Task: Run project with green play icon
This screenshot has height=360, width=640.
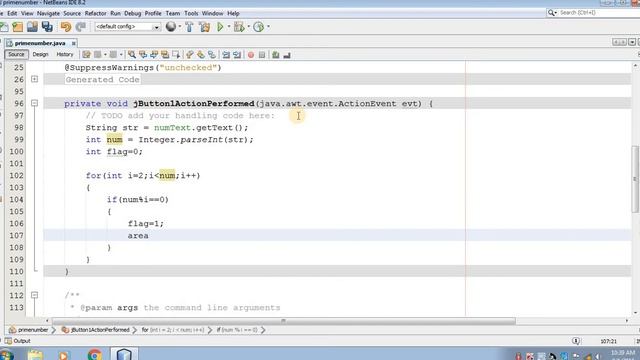Action: (x=220, y=27)
